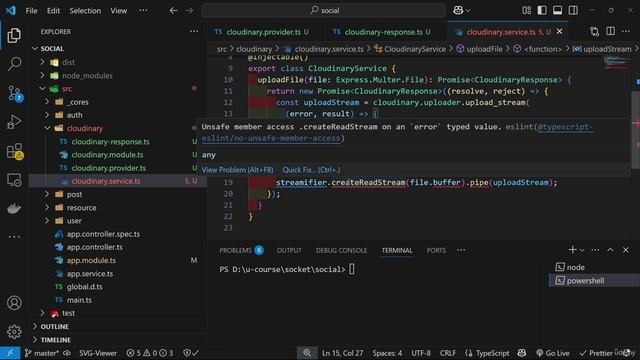This screenshot has width=640, height=360.
Task: Open the Accounts menu icon
Action: pyautogui.click(x=14, y=303)
